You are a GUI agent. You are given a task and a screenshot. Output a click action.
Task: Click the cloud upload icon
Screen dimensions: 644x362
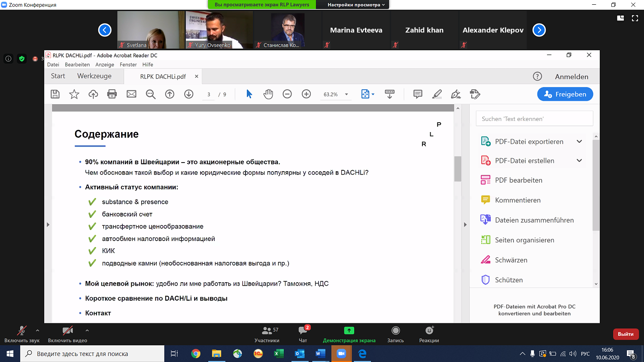93,94
